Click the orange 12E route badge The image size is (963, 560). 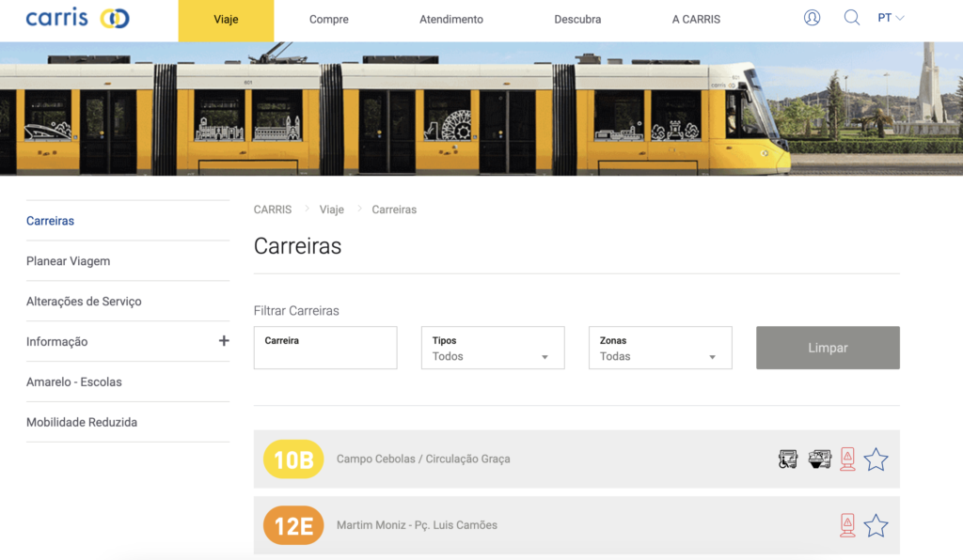point(293,525)
